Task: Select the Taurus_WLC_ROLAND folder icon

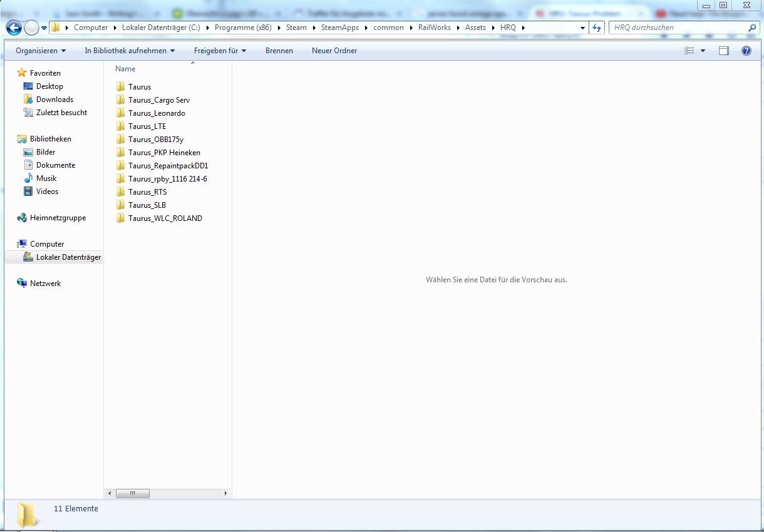Action: pos(121,218)
